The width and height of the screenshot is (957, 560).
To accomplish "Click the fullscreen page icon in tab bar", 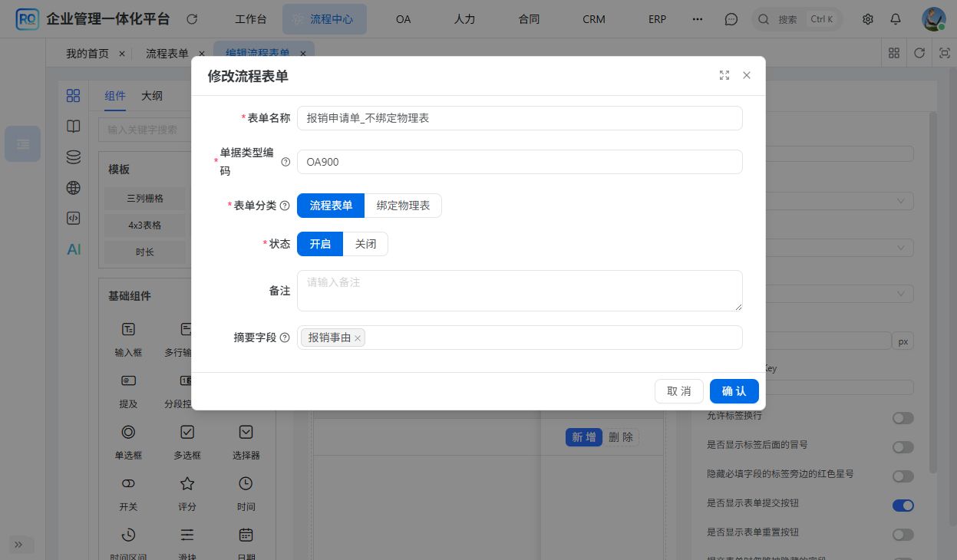I will (945, 53).
